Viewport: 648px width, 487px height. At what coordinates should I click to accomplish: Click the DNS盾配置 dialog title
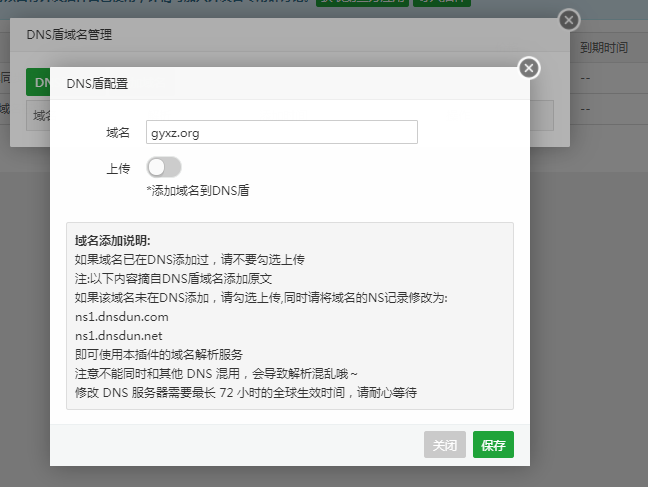(97, 84)
